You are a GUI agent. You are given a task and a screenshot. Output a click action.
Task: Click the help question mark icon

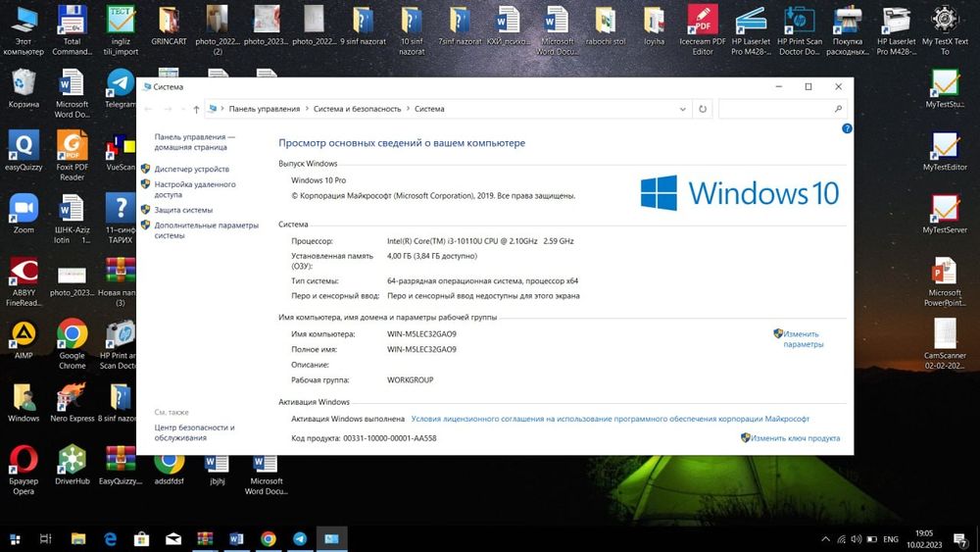click(847, 128)
